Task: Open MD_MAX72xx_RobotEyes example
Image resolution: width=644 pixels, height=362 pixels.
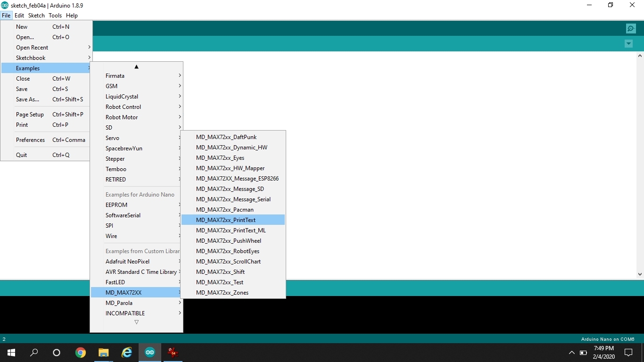Action: click(233, 251)
